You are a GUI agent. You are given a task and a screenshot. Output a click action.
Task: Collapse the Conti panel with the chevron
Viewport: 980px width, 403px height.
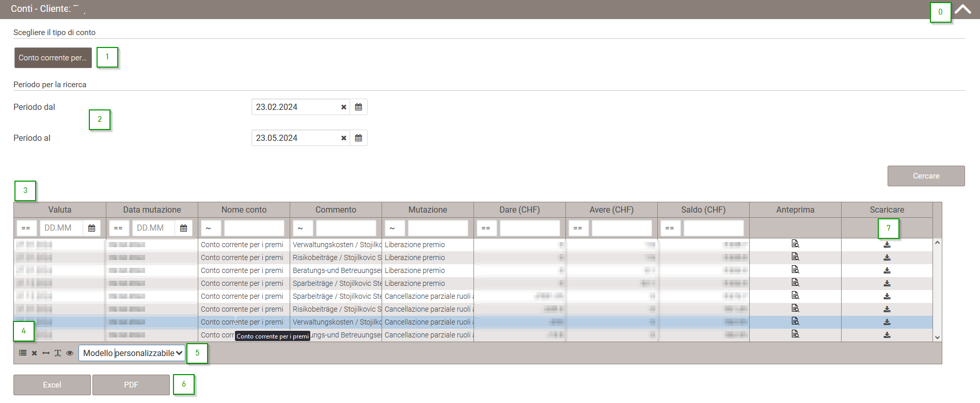(962, 9)
